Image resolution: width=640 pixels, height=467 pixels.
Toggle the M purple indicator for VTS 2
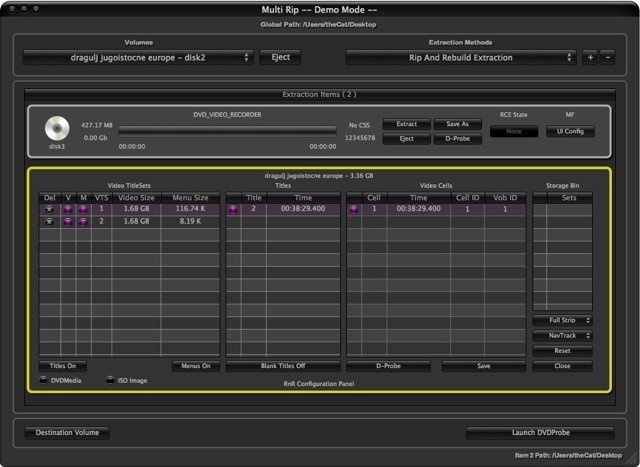point(83,222)
